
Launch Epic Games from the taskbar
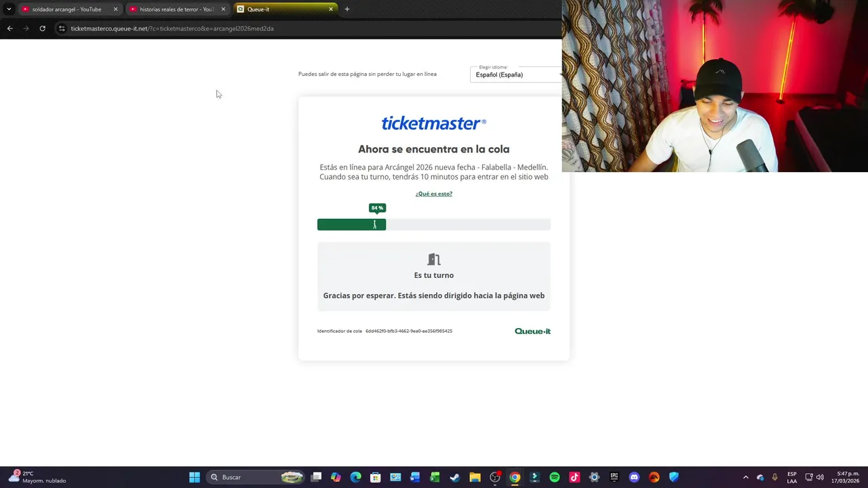pos(614,477)
